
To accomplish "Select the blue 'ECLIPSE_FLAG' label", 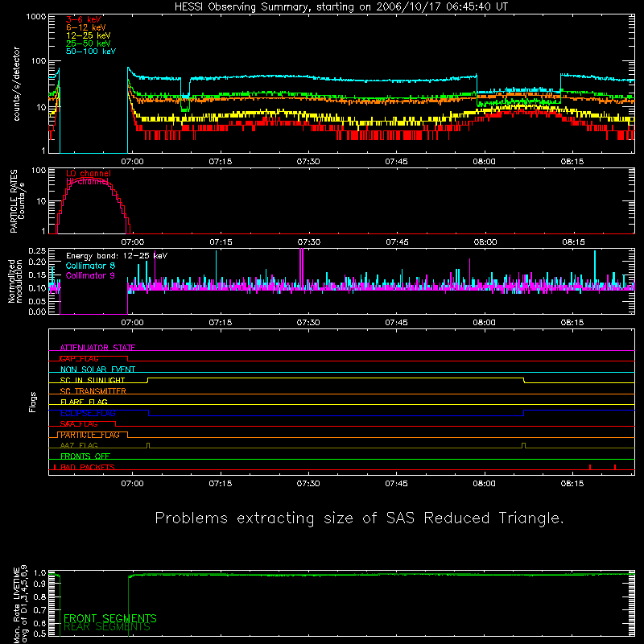I will tap(88, 413).
